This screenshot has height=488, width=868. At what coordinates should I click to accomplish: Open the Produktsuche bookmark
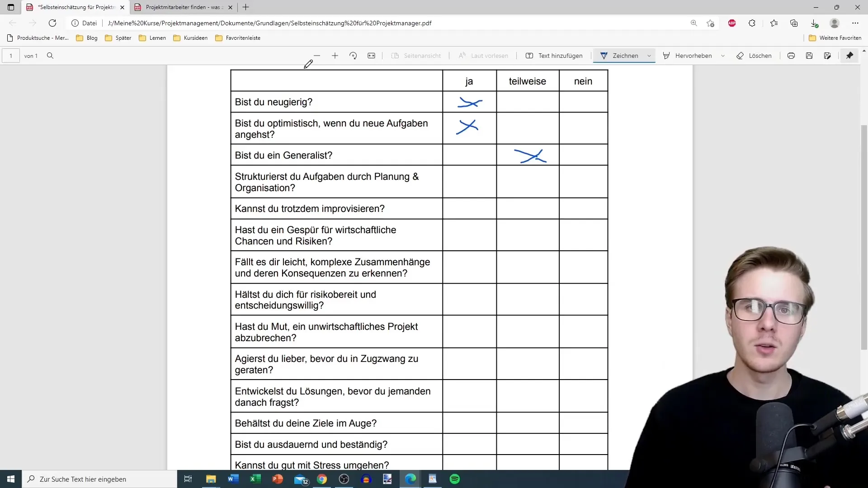click(38, 38)
